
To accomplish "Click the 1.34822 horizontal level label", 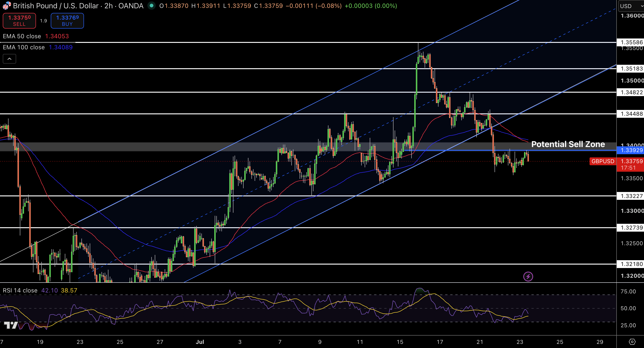I will [x=630, y=92].
